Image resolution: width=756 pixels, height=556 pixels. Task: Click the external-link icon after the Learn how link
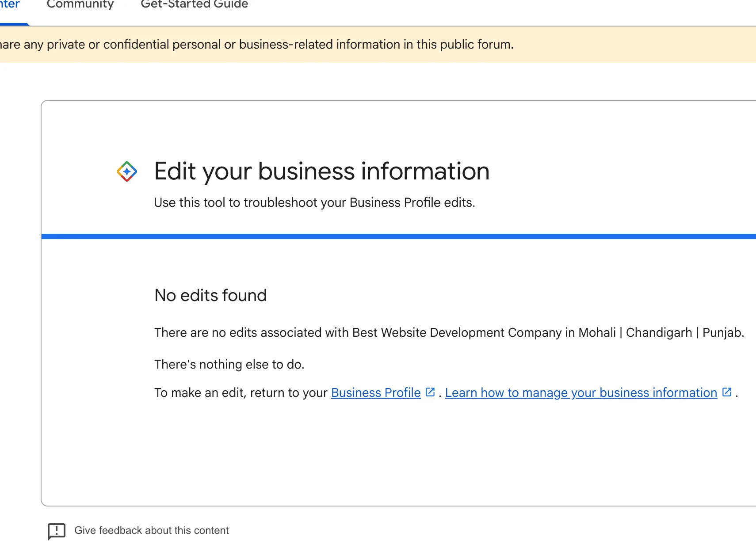pos(726,392)
